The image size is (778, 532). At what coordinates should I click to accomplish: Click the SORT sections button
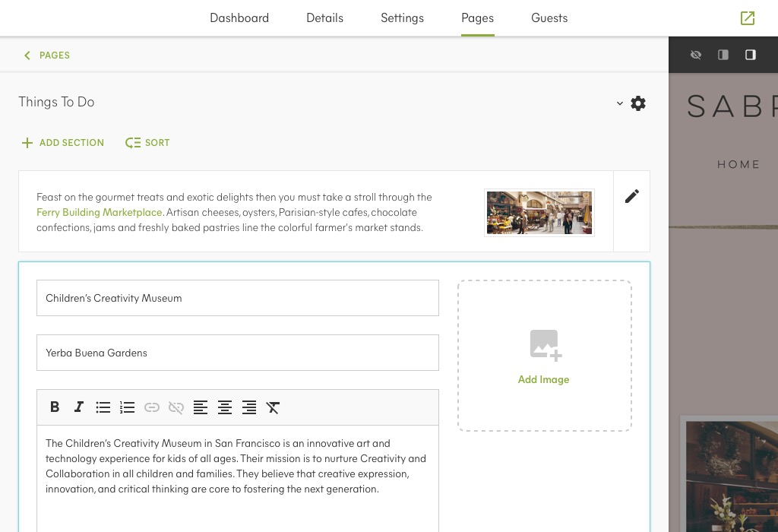point(147,143)
